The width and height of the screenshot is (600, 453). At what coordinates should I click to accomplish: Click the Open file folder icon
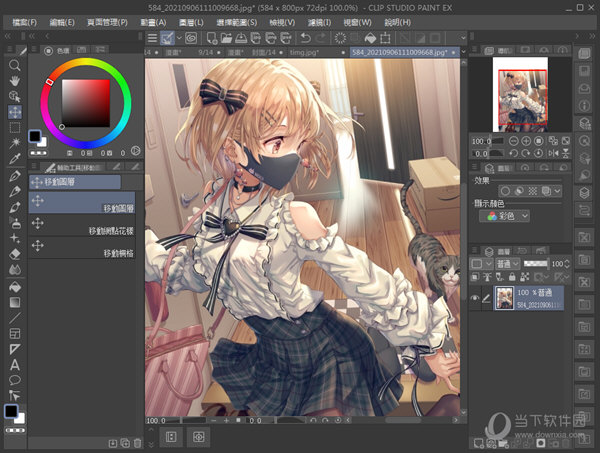226,38
